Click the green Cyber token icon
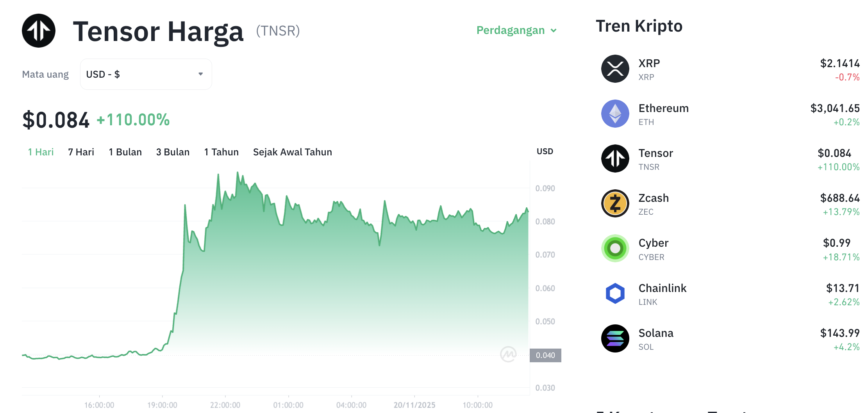 [x=615, y=248]
